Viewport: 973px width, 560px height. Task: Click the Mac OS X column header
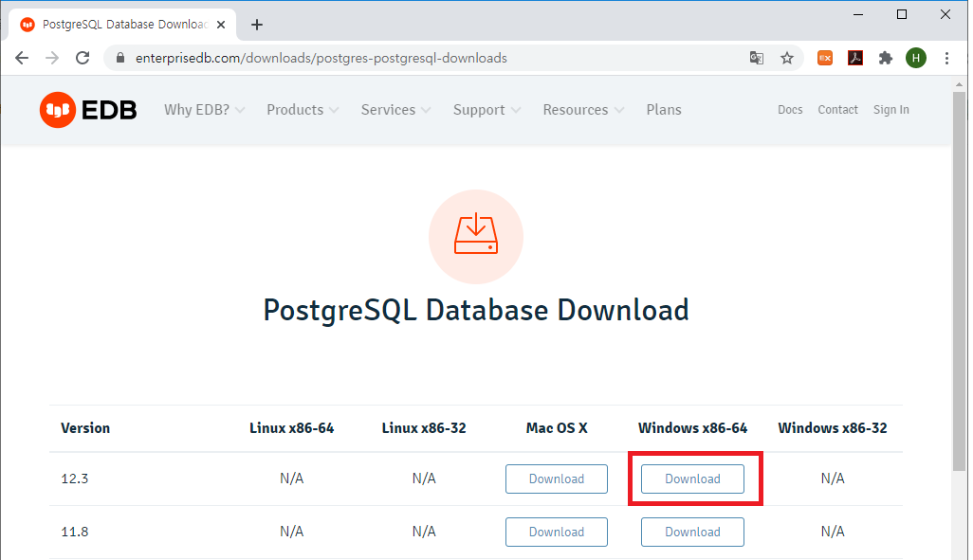pos(557,428)
